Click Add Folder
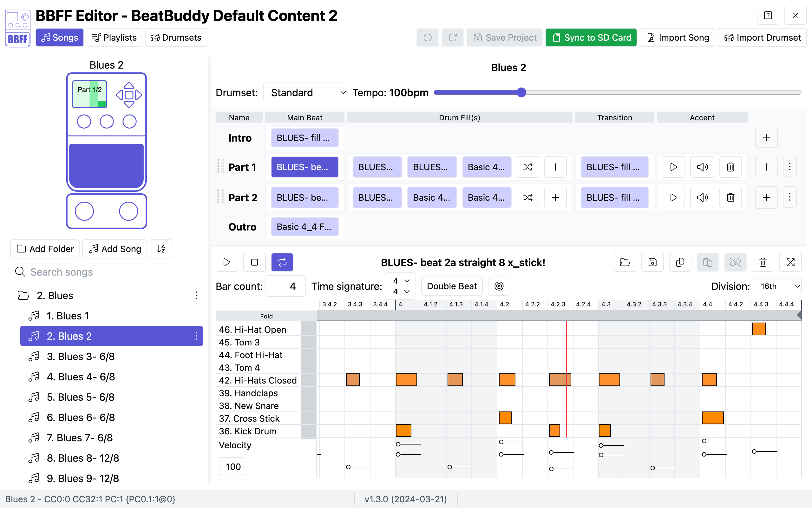This screenshot has height=508, width=812. pos(45,249)
